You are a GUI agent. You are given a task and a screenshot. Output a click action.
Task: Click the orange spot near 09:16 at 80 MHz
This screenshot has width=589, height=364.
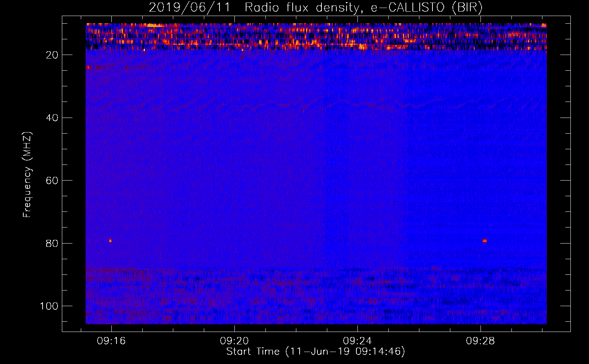110,241
